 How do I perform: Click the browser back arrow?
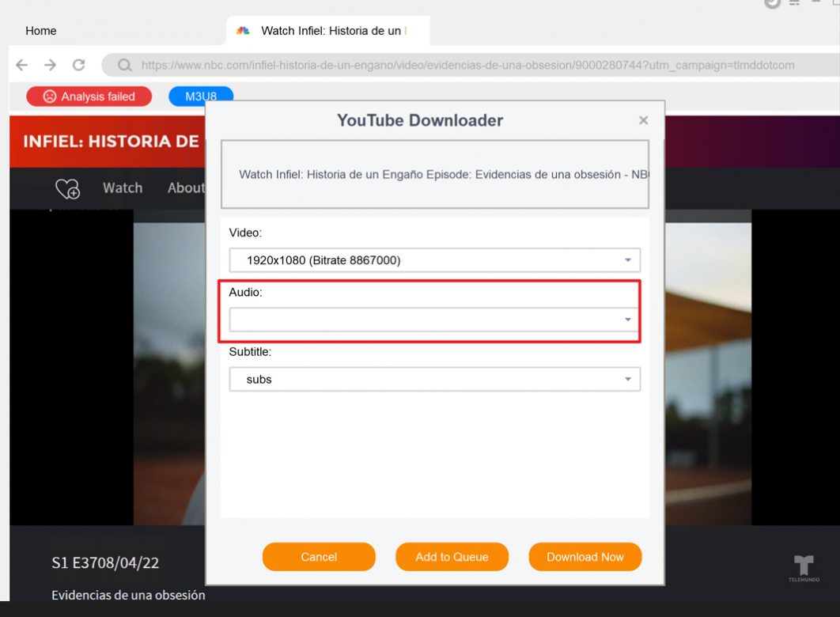tap(22, 65)
